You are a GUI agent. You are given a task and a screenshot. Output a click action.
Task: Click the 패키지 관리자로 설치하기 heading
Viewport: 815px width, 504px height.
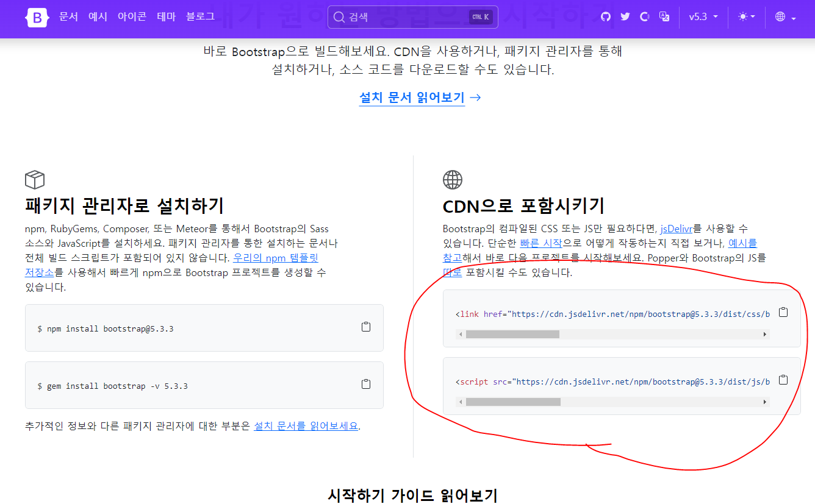tap(124, 205)
